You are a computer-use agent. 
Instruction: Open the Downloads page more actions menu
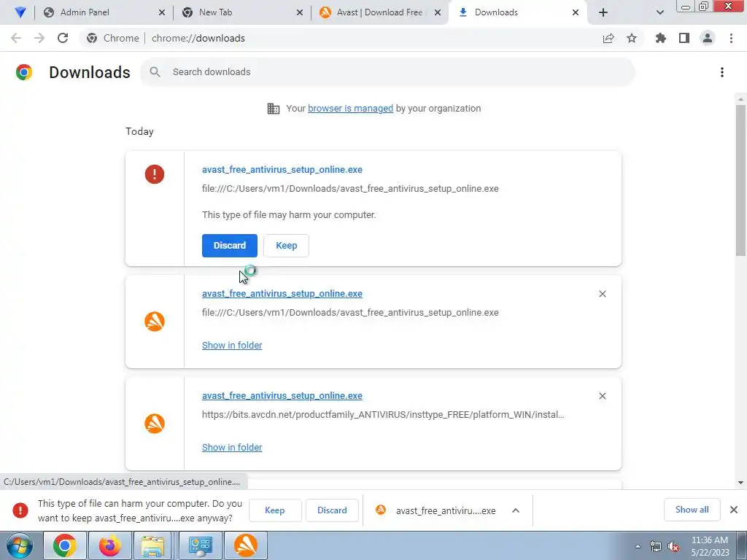point(722,72)
